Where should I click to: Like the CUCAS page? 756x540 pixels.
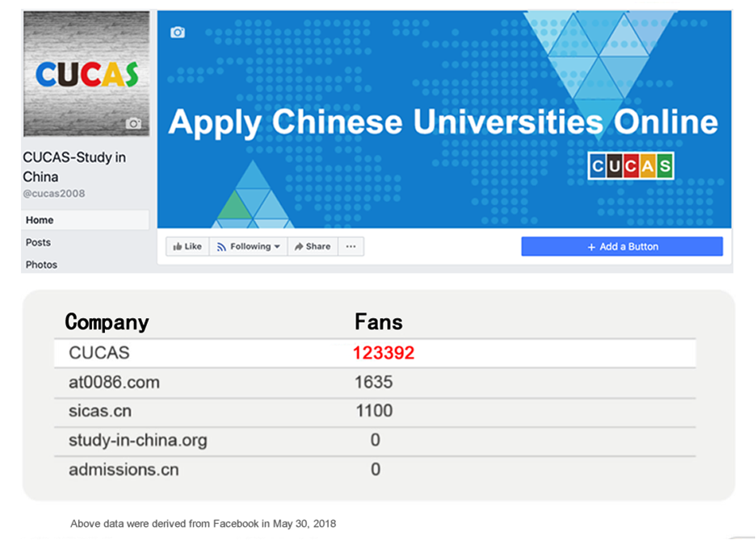[x=187, y=247]
